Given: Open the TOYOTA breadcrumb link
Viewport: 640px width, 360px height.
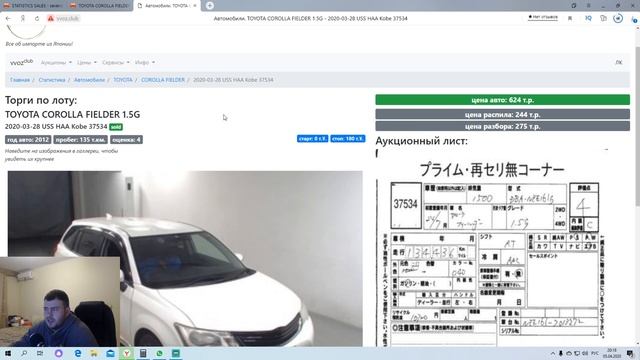Looking at the screenshot, I should tap(123, 80).
